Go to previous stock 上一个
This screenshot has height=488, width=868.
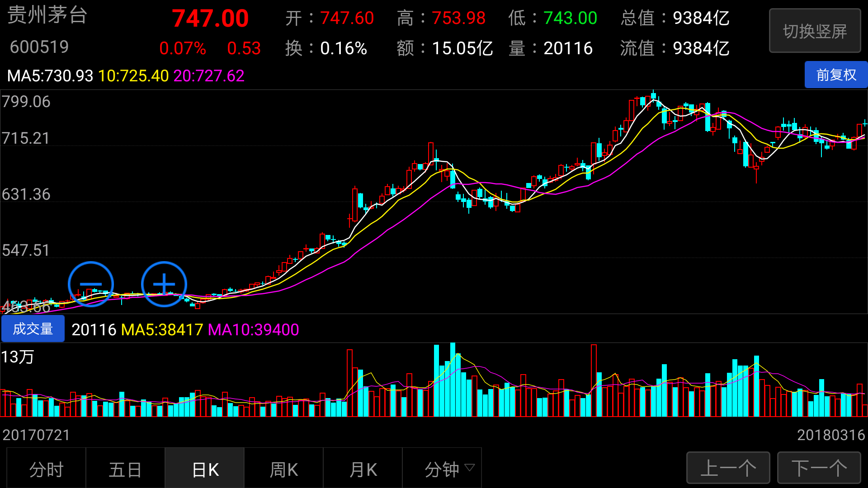(728, 468)
